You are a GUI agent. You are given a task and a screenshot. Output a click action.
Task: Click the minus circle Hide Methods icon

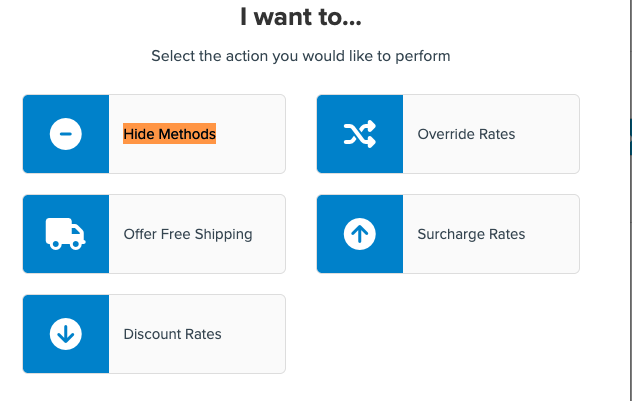(x=66, y=134)
